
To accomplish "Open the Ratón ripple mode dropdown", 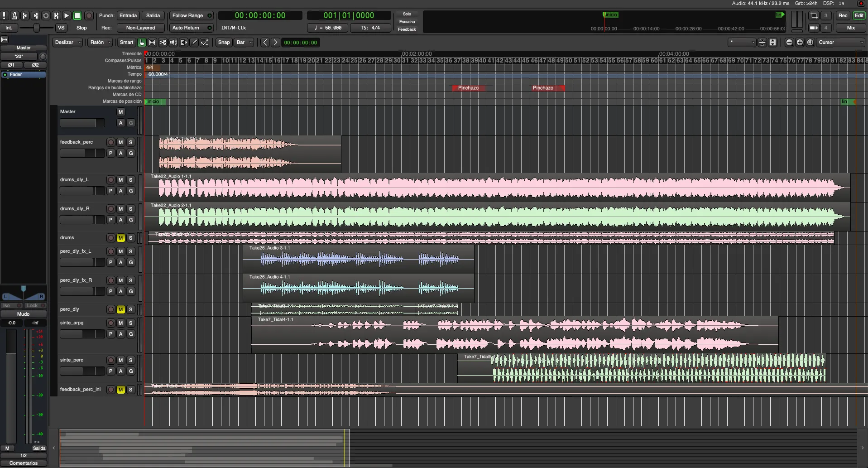I will coord(100,43).
